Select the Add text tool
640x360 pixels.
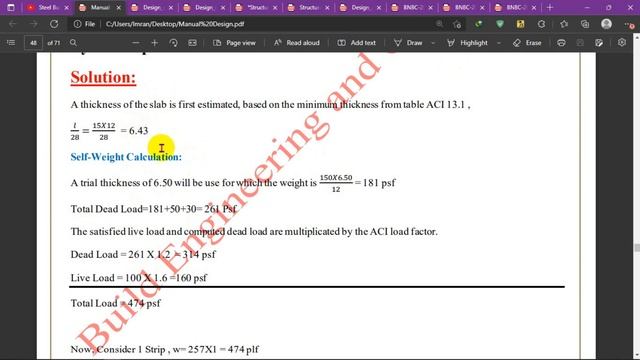coord(356,42)
